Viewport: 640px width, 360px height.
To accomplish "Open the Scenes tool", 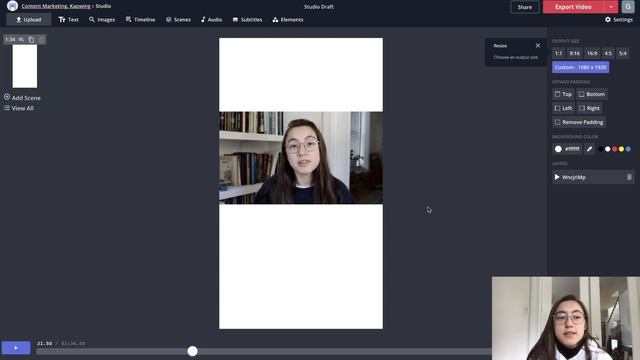I will click(178, 20).
